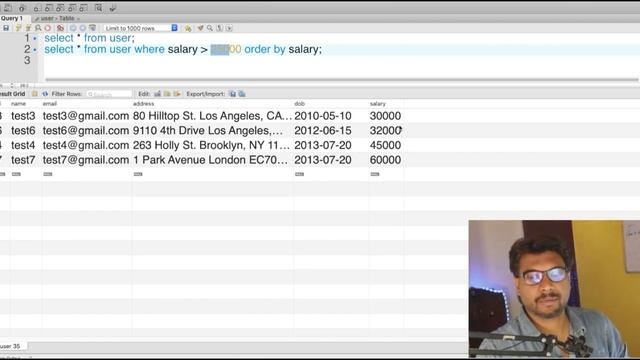Click the server info icon in top toolbar
This screenshot has height=360, width=640.
22,8
